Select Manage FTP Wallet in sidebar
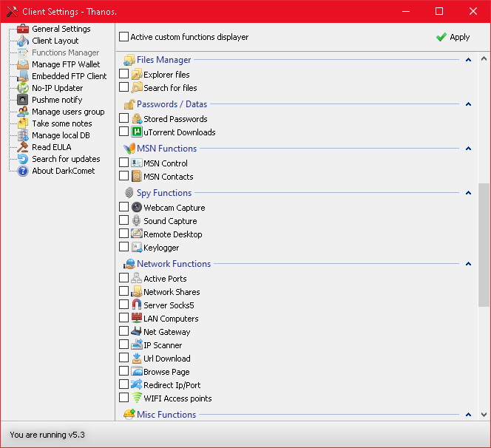491x448 pixels. (65, 64)
